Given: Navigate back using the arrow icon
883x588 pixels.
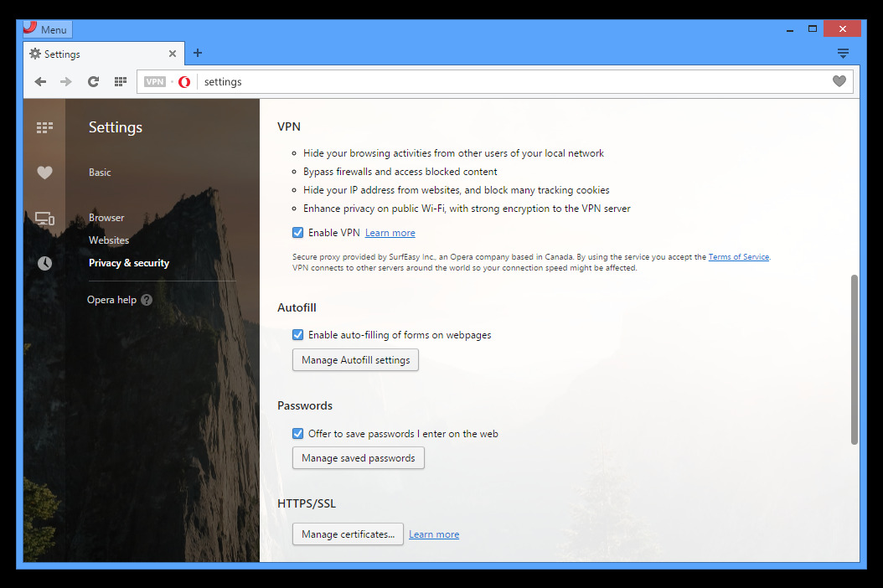Looking at the screenshot, I should click(x=39, y=81).
